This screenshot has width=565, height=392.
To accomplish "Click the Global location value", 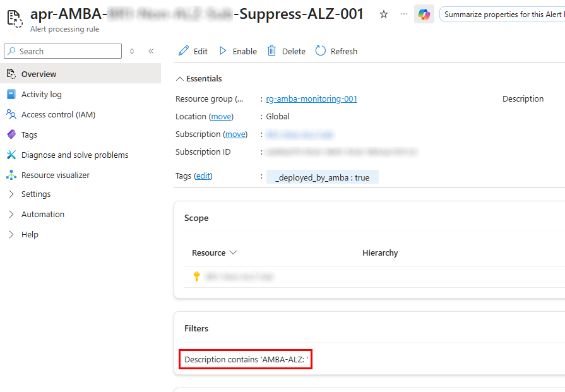I will 278,117.
